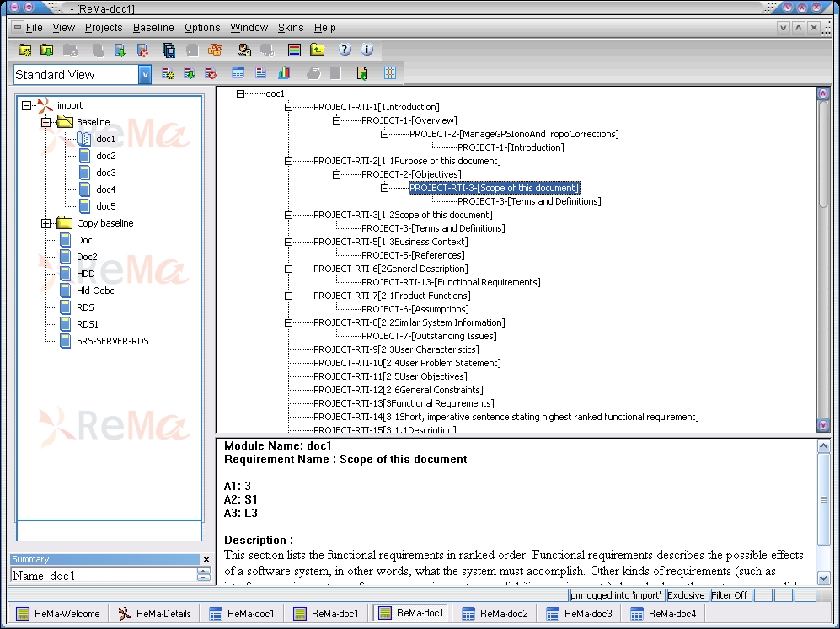
Task: Click the new requirement star icon
Action: point(169,73)
